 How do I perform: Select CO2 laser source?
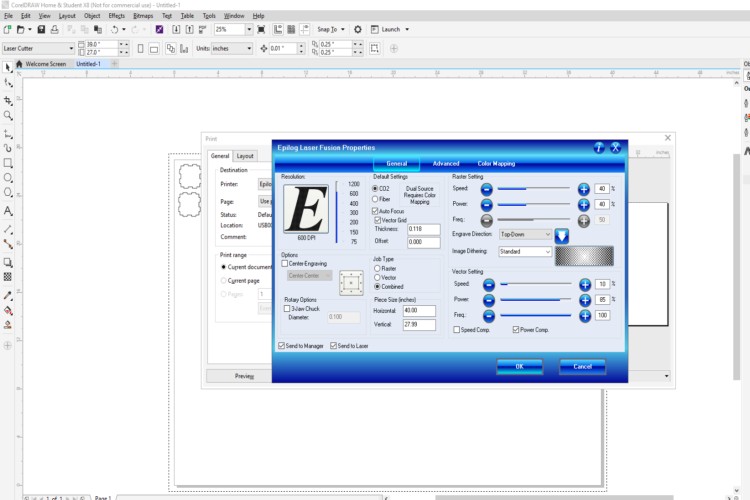[375, 189]
